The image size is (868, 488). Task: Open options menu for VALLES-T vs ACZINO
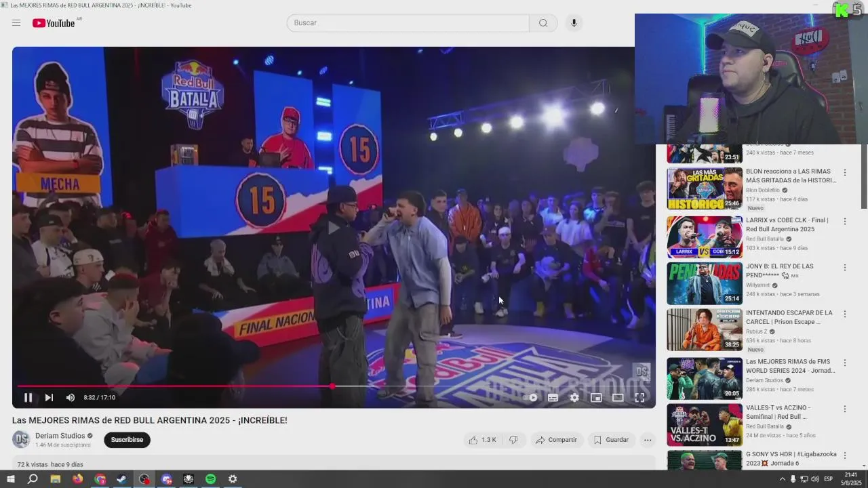[845, 409]
